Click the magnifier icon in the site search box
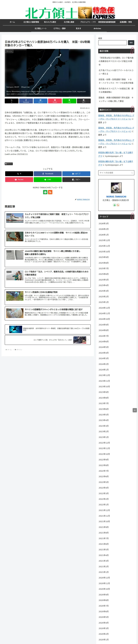This screenshot has width=138, height=644. point(132,173)
